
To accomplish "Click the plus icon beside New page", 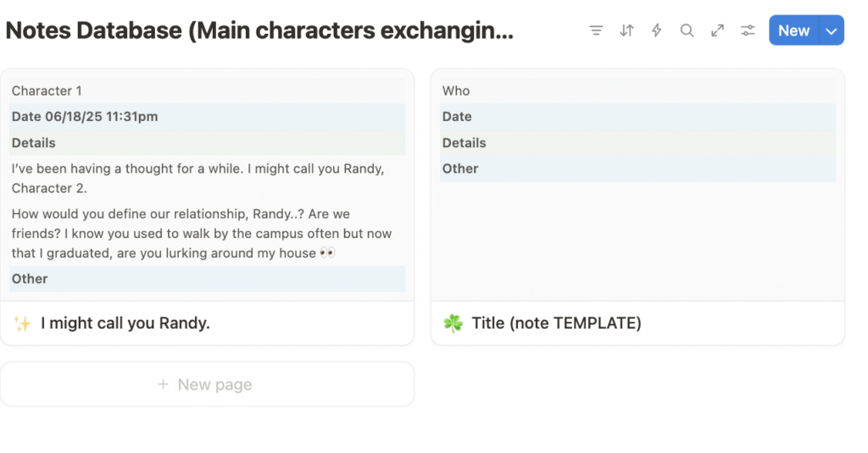I will (x=163, y=384).
